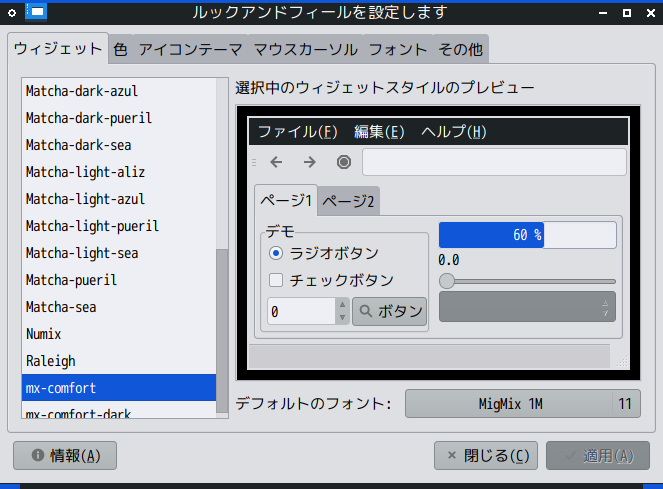Image resolution: width=663 pixels, height=489 pixels.
Task: Select the Matcha-light-pueril theme
Action: 119,226
